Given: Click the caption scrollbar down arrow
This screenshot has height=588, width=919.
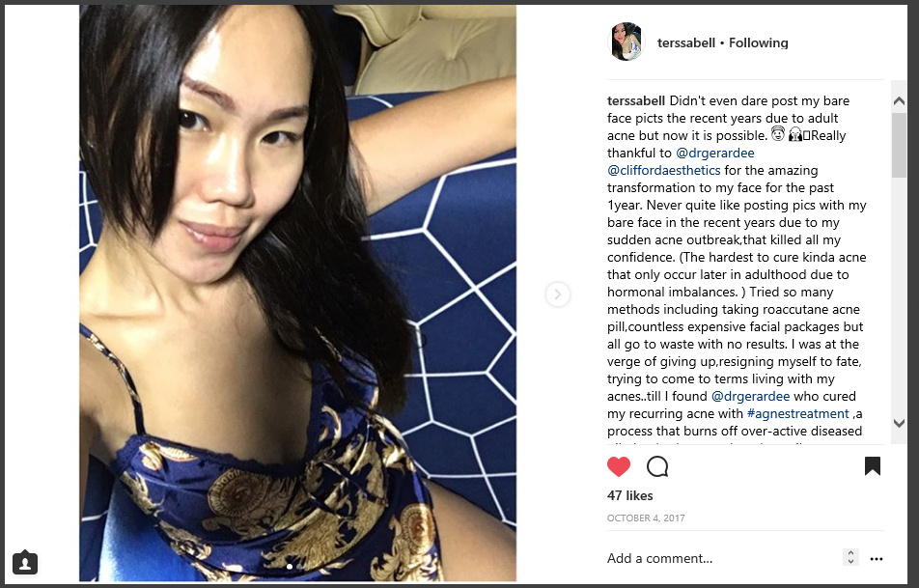Looking at the screenshot, I should point(899,423).
